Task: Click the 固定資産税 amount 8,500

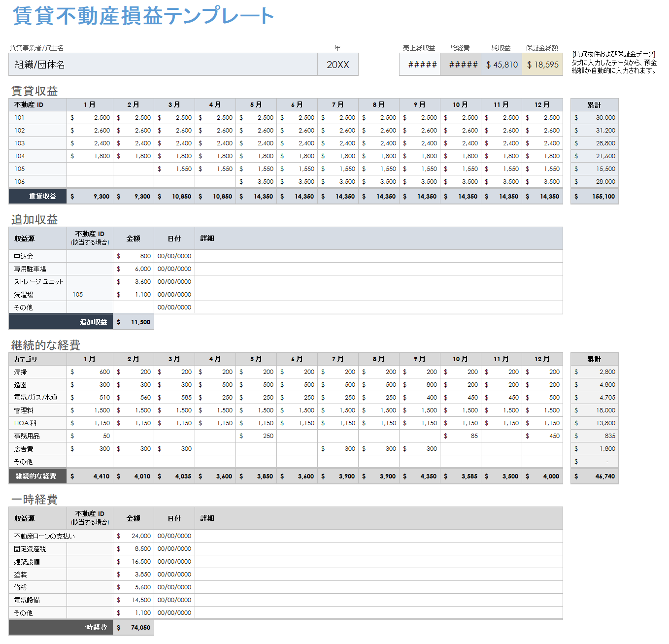Action: point(134,549)
